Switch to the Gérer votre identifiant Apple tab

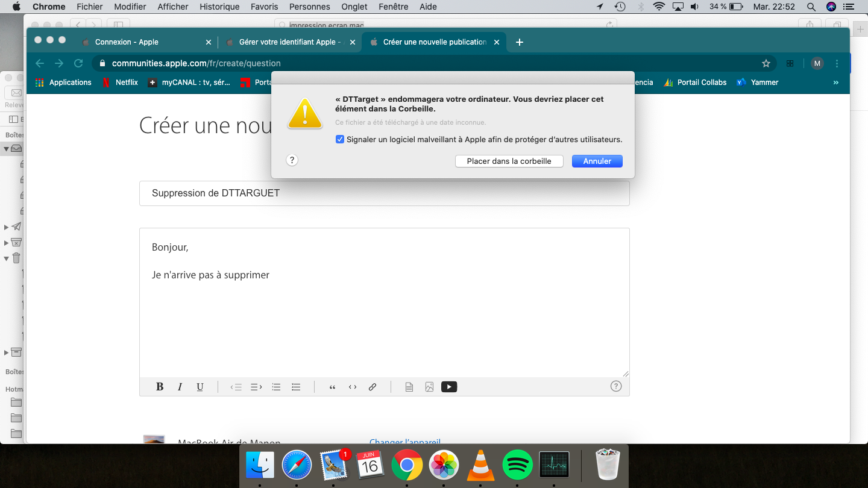(291, 42)
